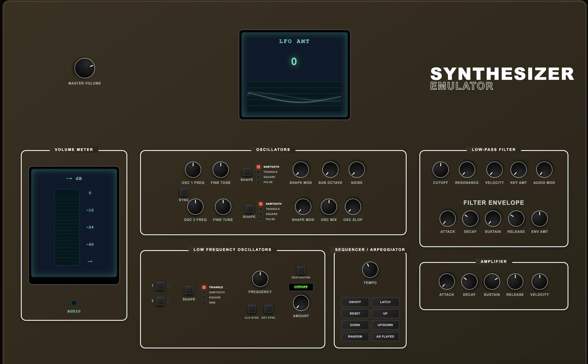This screenshot has width=588, height=364.
Task: Click the Audio indicator light
Action: click(x=74, y=303)
